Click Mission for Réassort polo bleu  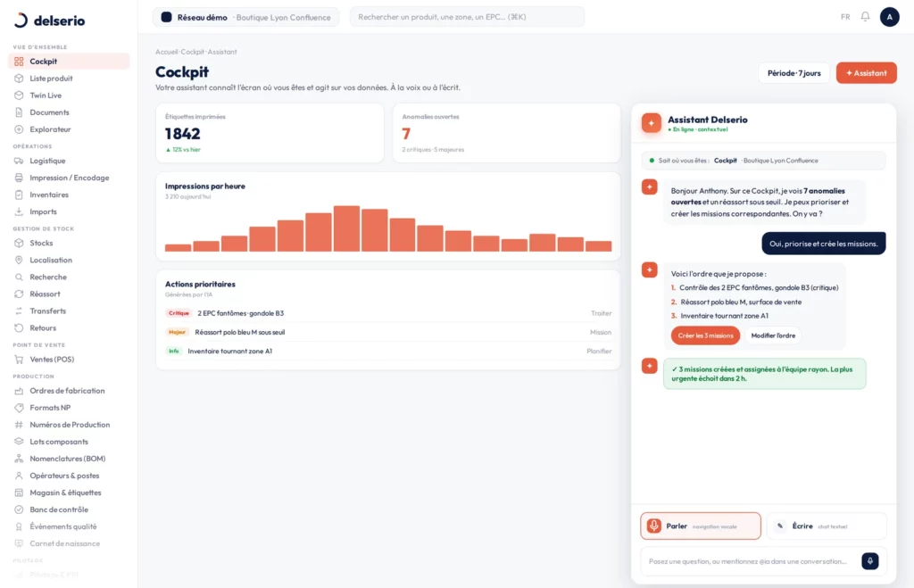tap(601, 332)
